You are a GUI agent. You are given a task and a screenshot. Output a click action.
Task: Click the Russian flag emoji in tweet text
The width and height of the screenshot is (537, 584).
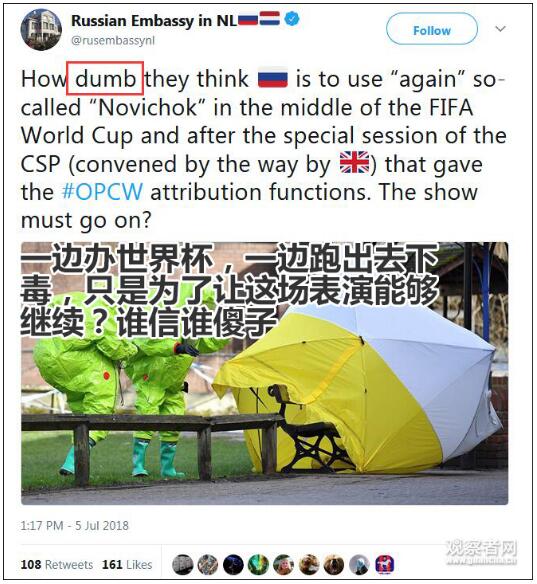273,78
